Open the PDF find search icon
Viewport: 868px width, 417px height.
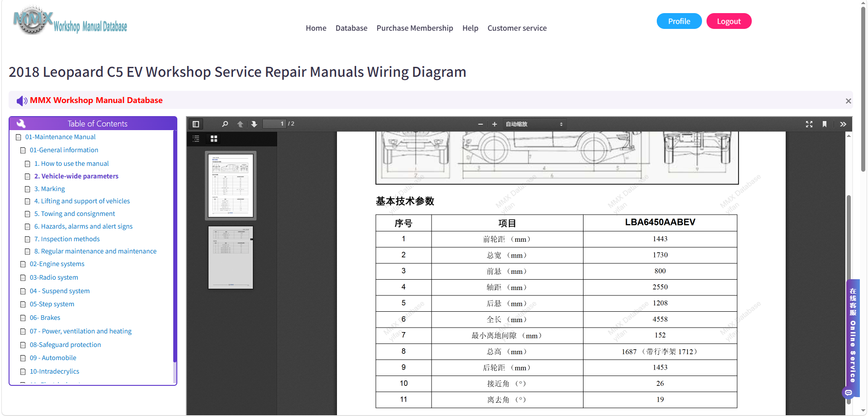click(x=225, y=124)
